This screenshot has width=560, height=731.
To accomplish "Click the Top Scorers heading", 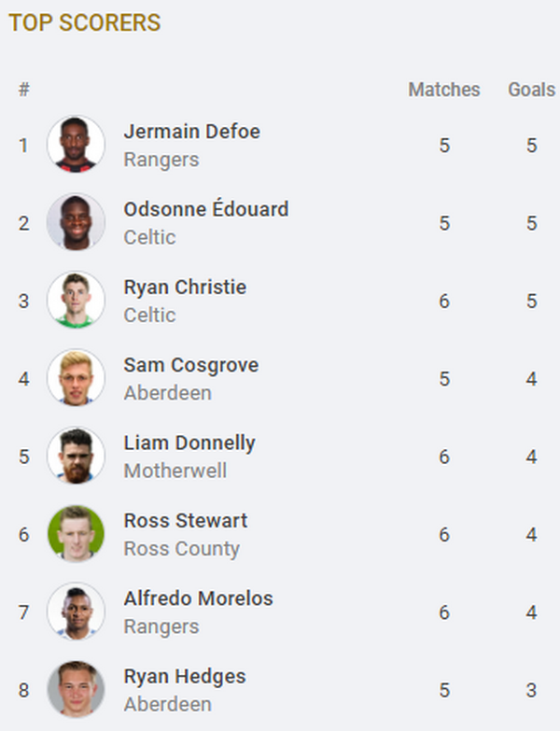I will [85, 23].
